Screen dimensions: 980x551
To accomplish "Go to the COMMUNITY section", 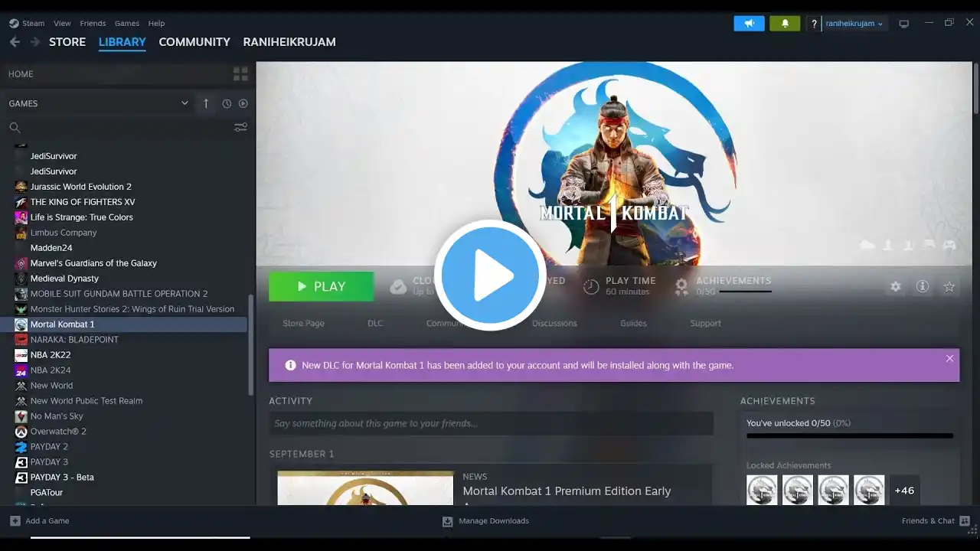I will coord(194,42).
